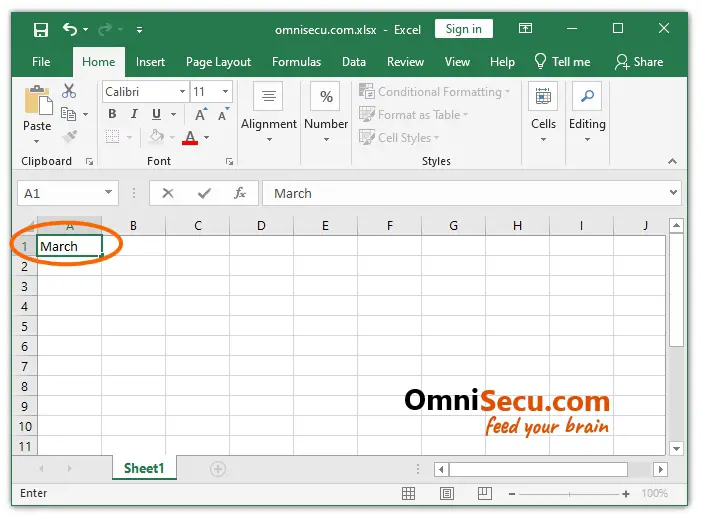Image resolution: width=701 pixels, height=516 pixels.
Task: Customize the Quick Access Toolbar
Action: pos(139,30)
